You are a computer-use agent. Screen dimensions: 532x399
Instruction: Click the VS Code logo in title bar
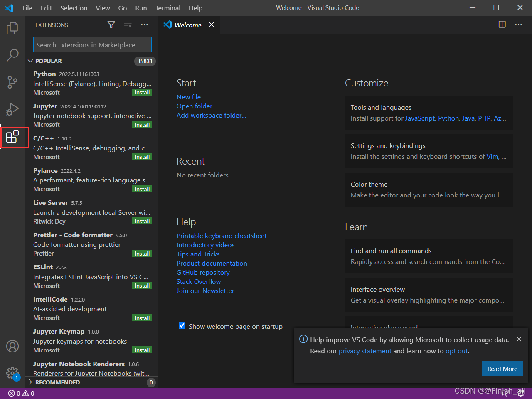[9, 8]
